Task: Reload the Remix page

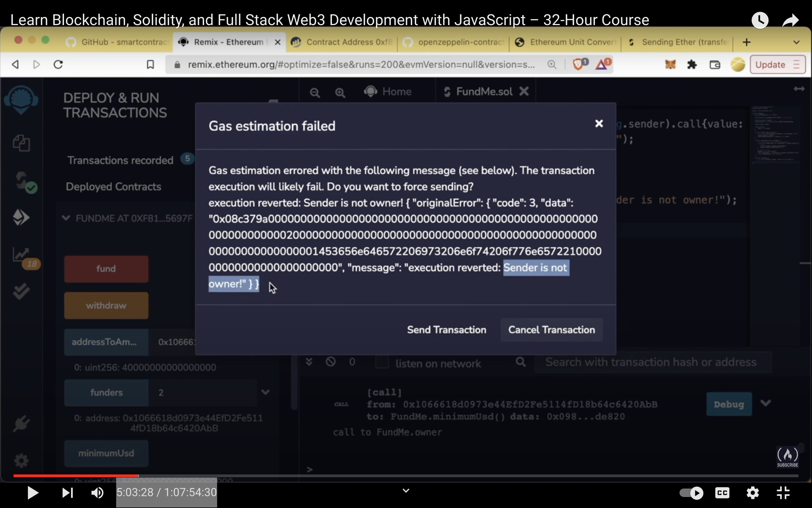Action: (58, 64)
